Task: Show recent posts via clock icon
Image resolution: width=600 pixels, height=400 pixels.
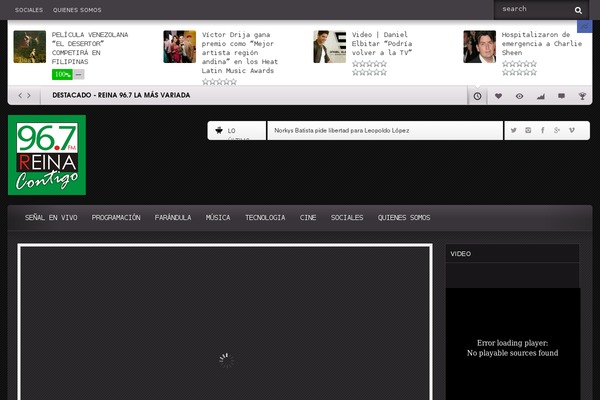Action: (477, 96)
